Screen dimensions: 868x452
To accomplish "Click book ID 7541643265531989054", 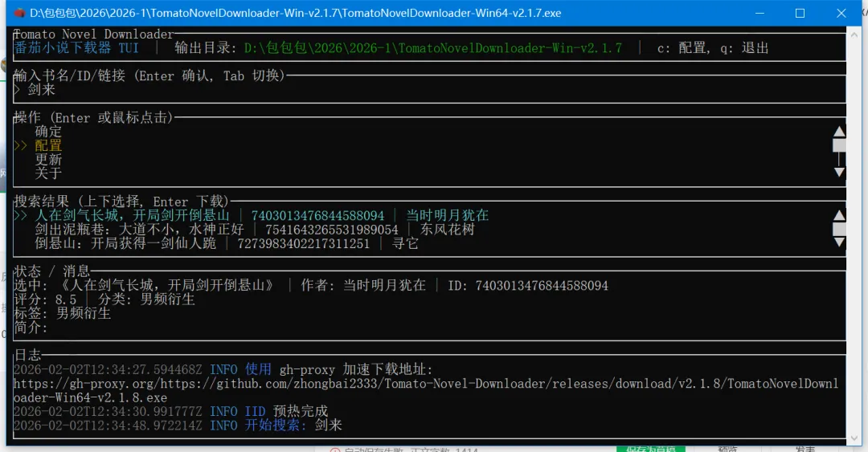I will (x=332, y=230).
